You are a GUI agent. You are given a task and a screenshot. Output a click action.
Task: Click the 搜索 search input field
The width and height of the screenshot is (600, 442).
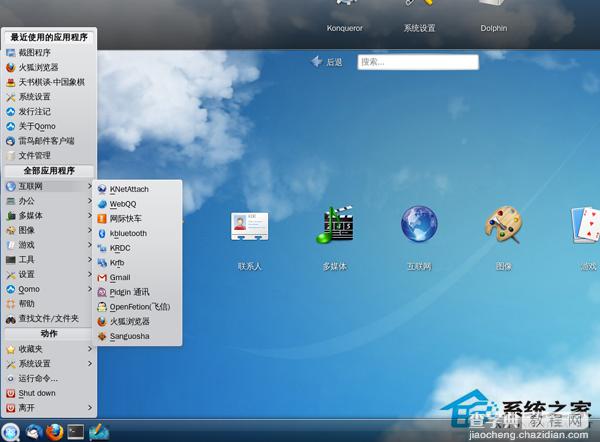click(x=418, y=62)
